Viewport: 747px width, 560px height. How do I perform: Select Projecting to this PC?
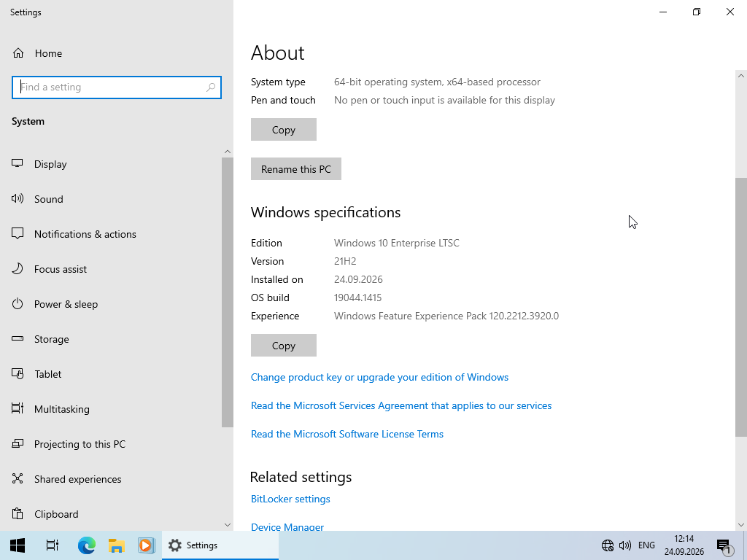point(111,444)
